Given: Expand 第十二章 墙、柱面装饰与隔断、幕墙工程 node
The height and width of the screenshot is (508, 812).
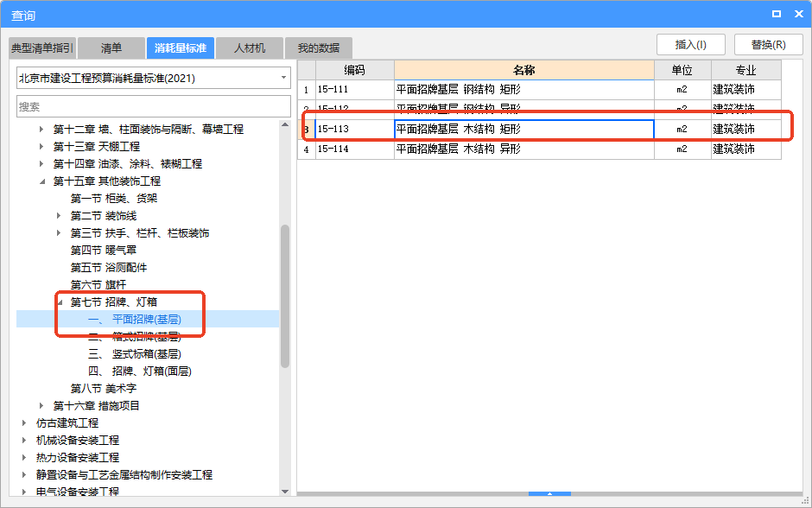Looking at the screenshot, I should [x=41, y=130].
